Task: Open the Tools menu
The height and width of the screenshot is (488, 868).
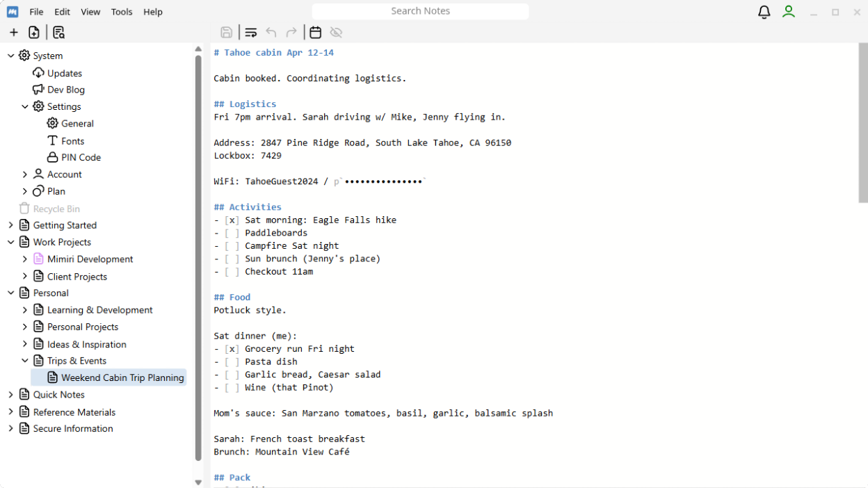Action: click(x=122, y=12)
